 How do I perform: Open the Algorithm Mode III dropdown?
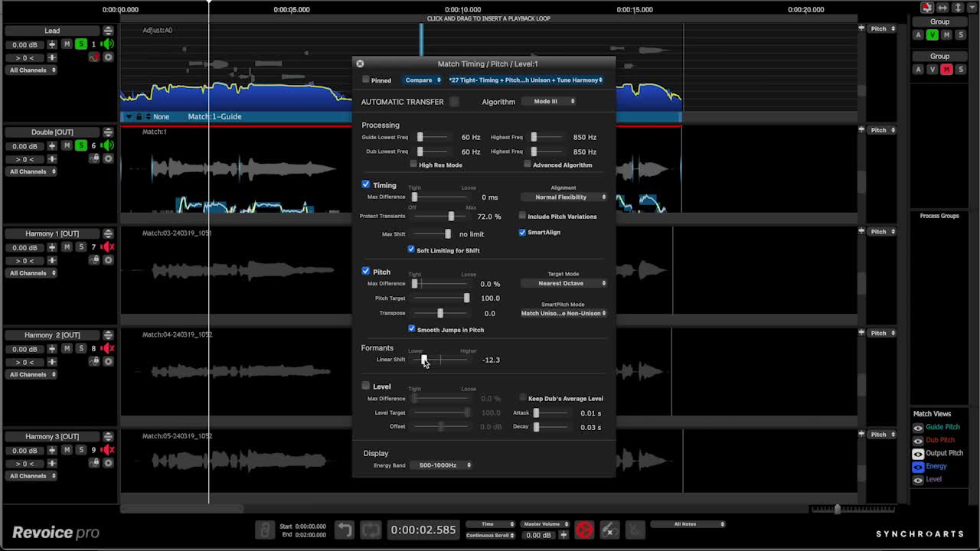(x=549, y=101)
